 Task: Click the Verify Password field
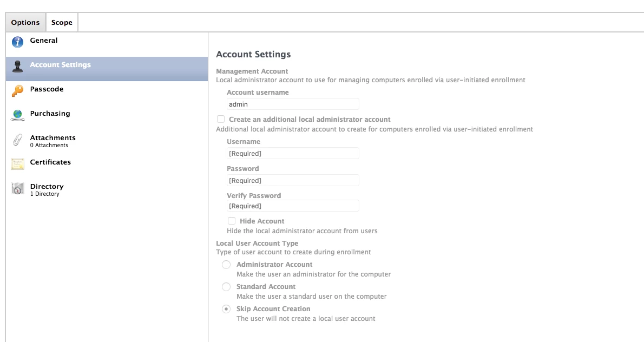pos(293,206)
